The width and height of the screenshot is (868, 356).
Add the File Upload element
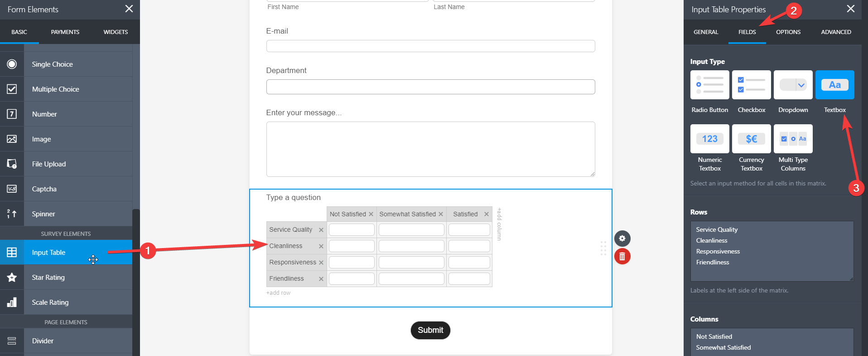49,164
